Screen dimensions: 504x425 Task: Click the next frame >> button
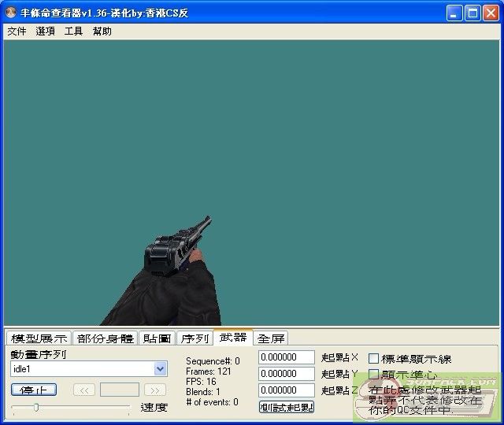click(x=155, y=390)
